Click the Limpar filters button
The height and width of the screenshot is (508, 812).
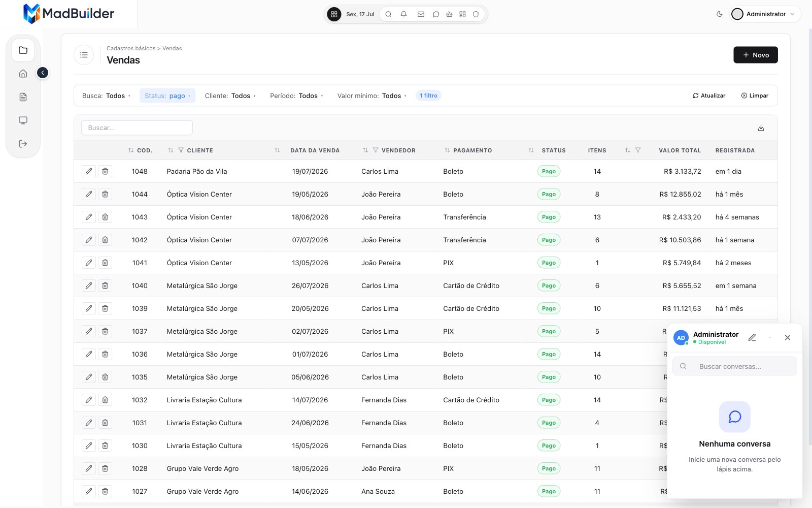(x=755, y=96)
